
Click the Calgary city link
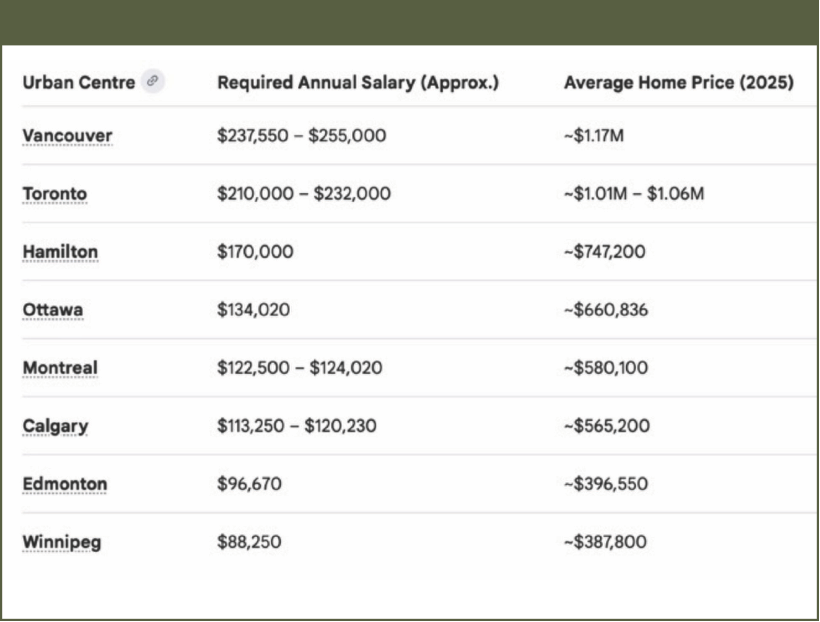click(x=55, y=426)
